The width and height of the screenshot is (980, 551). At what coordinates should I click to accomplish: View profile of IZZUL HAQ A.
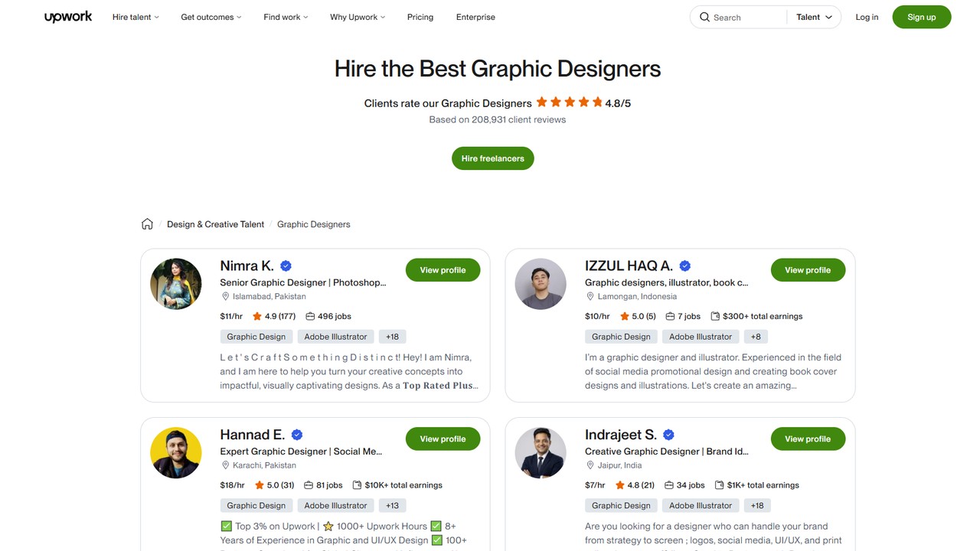coord(808,270)
